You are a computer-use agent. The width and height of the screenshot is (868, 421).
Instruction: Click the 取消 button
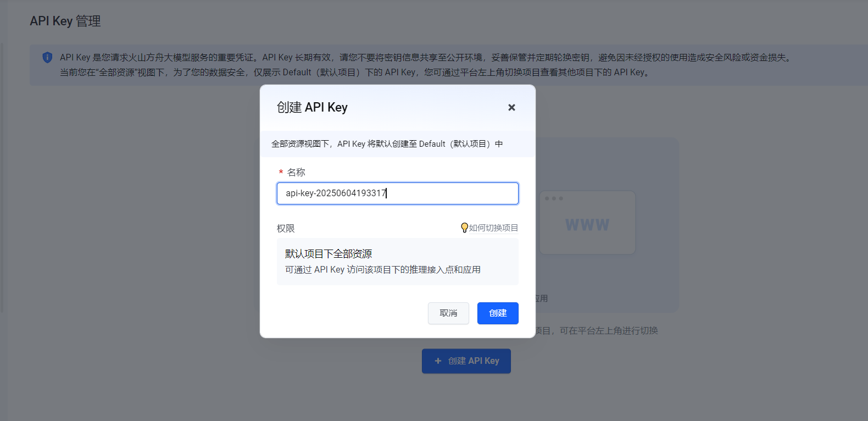pos(448,313)
